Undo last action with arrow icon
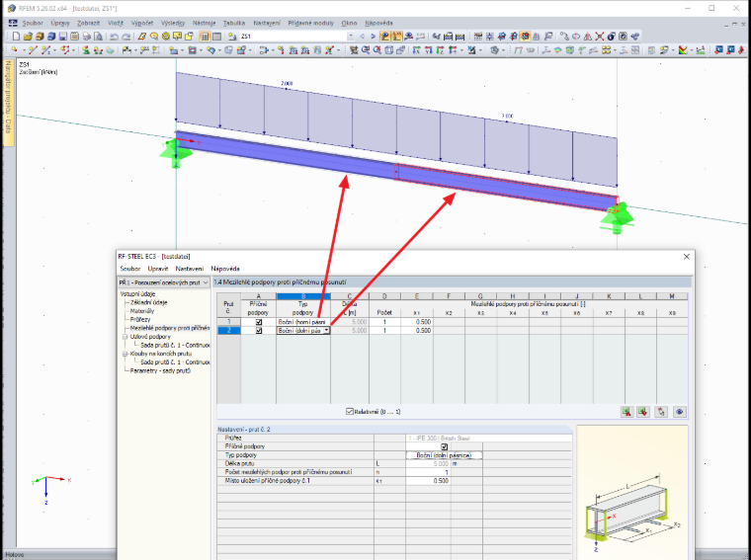 click(114, 37)
